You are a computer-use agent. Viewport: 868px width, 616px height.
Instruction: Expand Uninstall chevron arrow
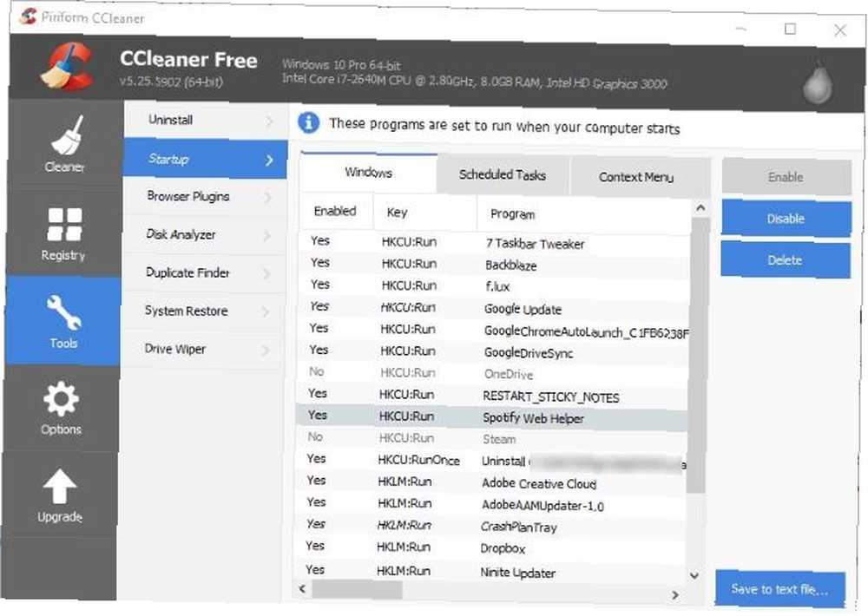click(270, 121)
